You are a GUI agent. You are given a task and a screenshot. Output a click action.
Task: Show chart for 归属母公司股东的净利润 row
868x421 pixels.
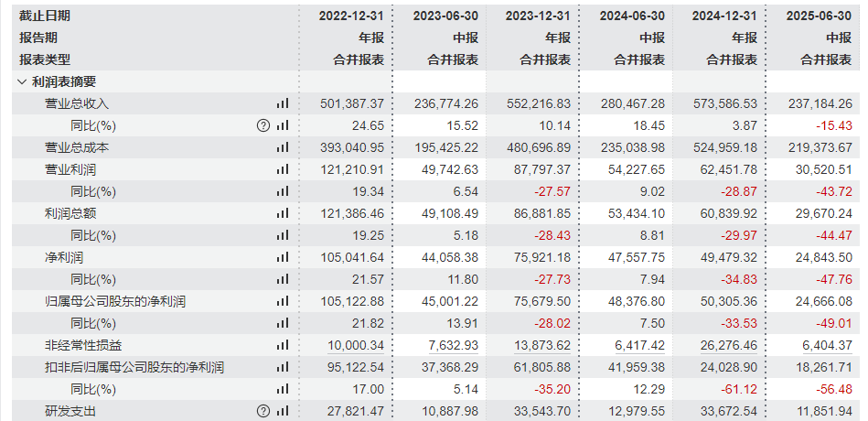tap(282, 301)
